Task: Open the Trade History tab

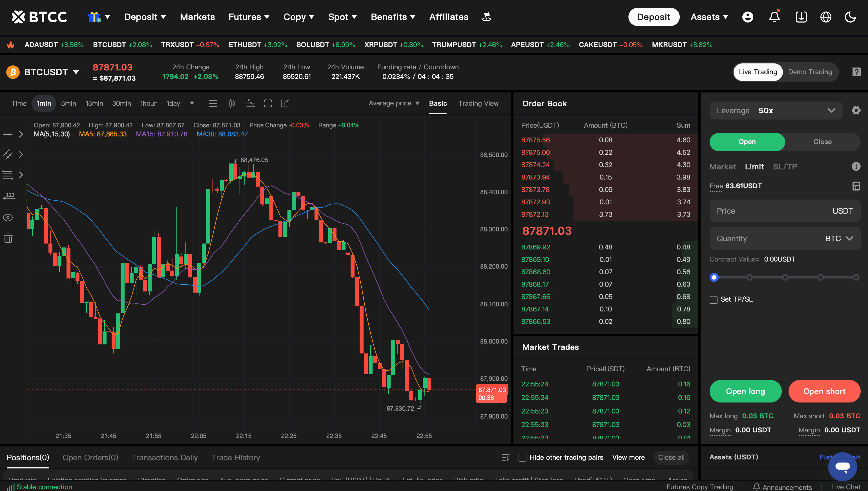Action: tap(236, 458)
